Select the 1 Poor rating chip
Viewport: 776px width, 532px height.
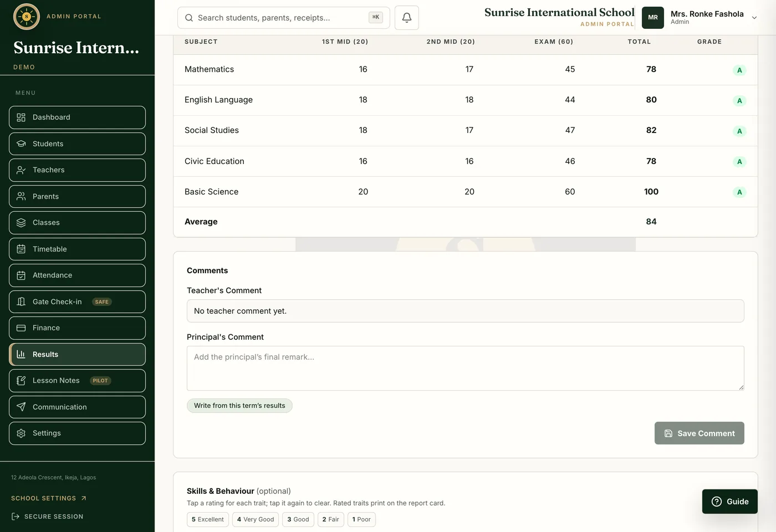point(361,519)
